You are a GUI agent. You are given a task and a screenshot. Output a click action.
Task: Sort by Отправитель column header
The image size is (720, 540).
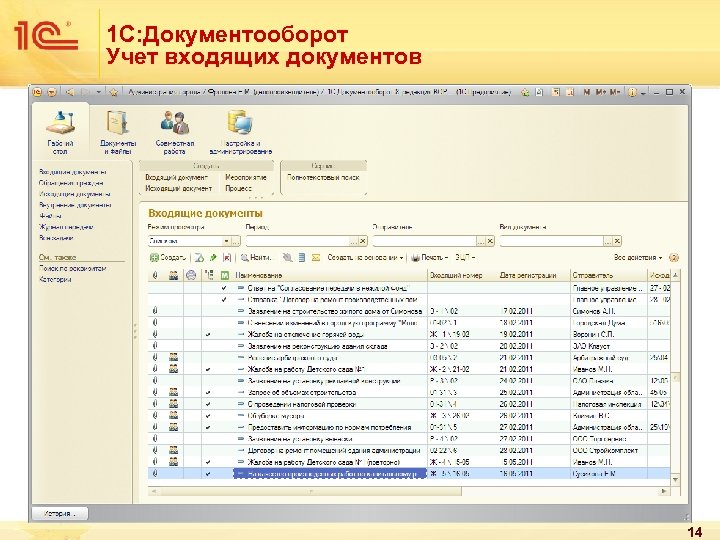pos(608,275)
